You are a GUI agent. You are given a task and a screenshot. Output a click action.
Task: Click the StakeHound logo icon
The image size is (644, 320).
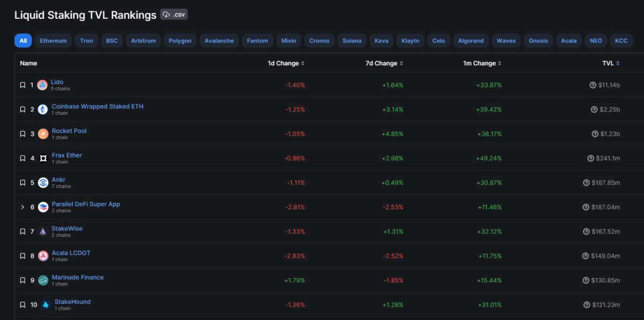(x=46, y=305)
